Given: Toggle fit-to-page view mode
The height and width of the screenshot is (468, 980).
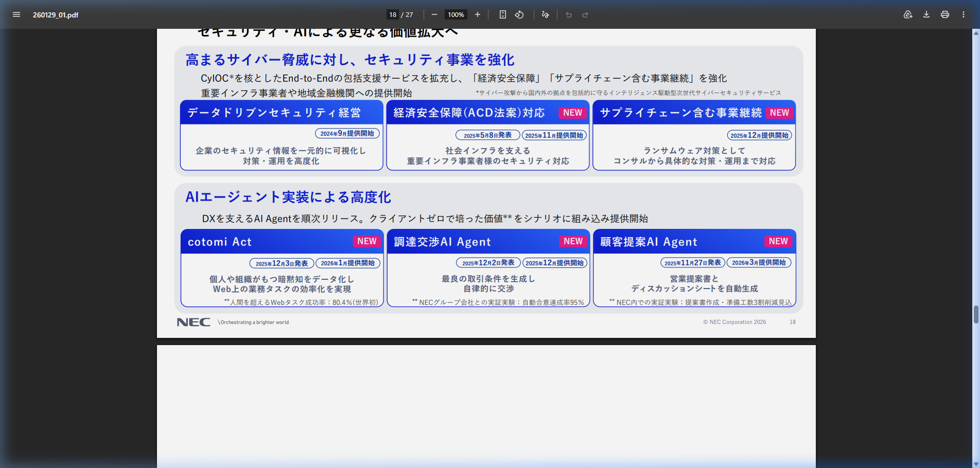Looking at the screenshot, I should (502, 14).
